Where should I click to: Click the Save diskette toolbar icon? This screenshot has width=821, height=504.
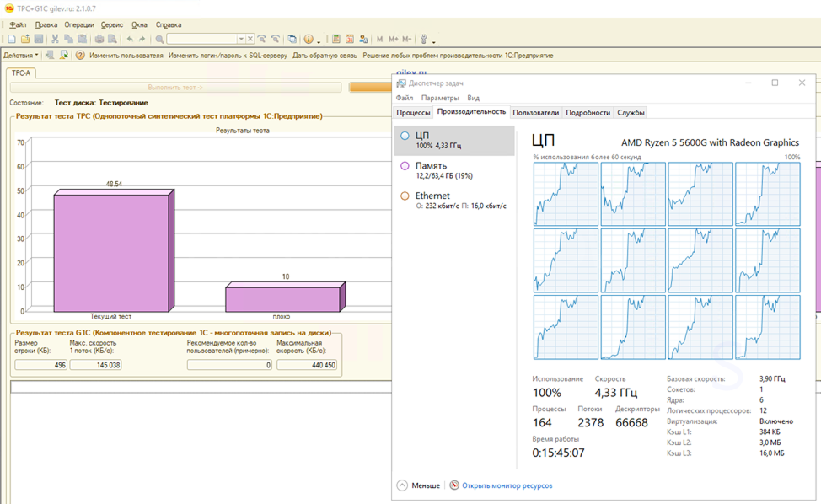point(39,40)
